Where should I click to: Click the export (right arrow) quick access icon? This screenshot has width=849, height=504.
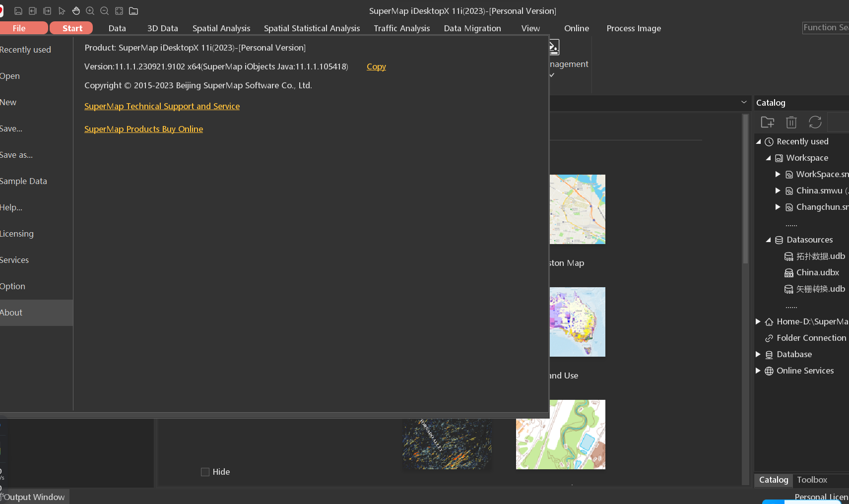pos(47,11)
